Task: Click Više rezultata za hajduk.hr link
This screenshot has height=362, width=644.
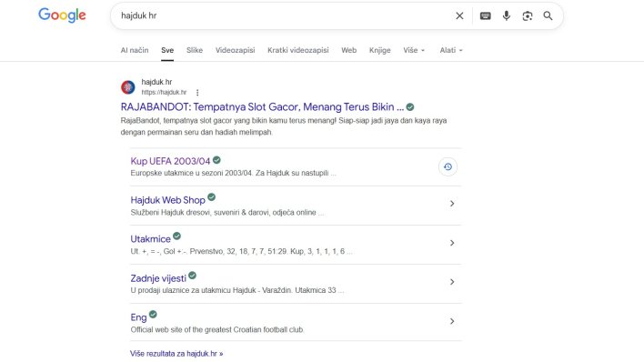Action: click(176, 354)
